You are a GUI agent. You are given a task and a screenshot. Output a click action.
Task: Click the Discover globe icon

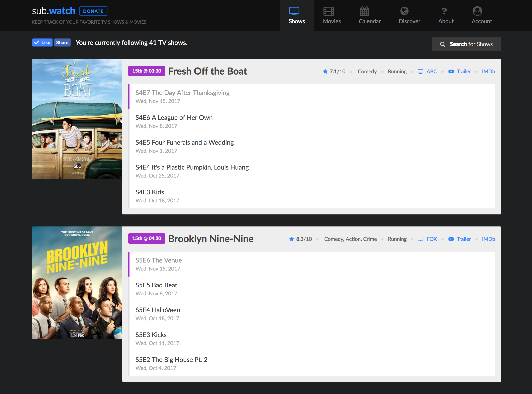pyautogui.click(x=404, y=11)
